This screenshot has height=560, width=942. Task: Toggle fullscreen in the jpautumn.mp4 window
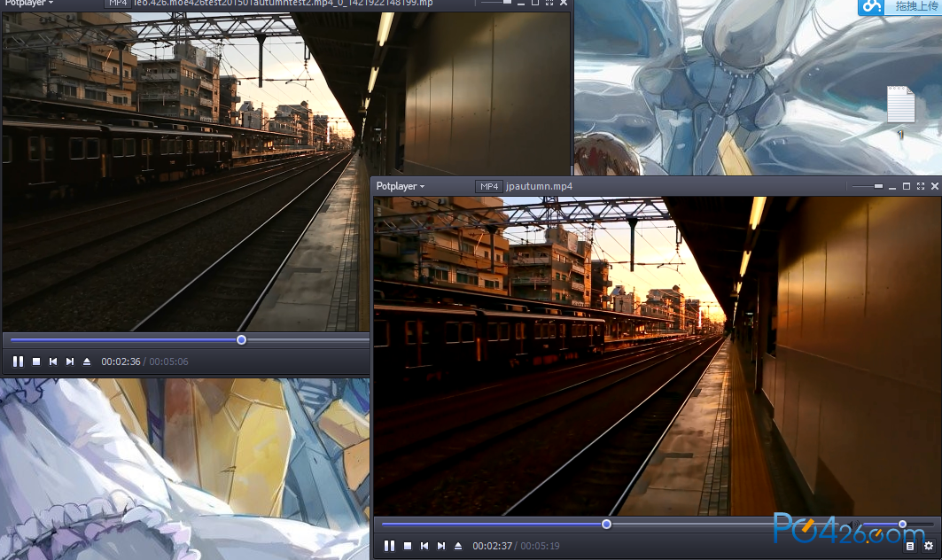921,186
